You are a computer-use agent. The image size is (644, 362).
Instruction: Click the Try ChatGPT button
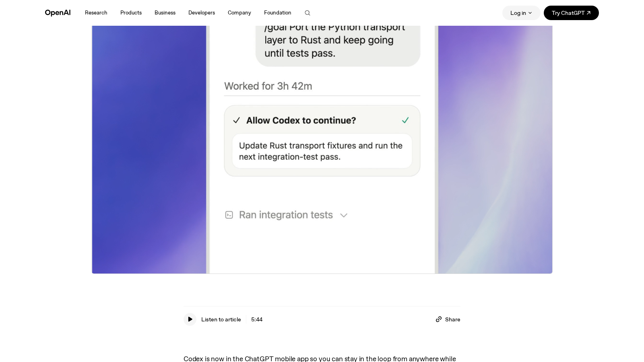click(571, 13)
